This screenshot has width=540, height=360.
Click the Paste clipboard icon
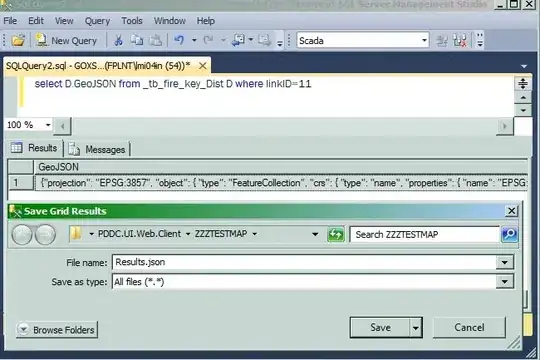point(155,40)
